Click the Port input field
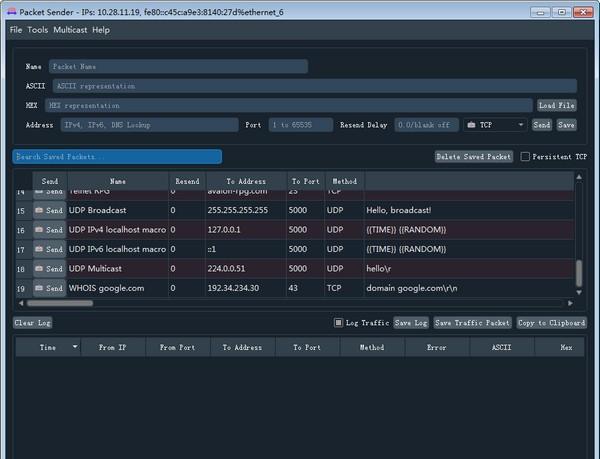Screen dimensions: 600x459 pyautogui.click(x=301, y=125)
